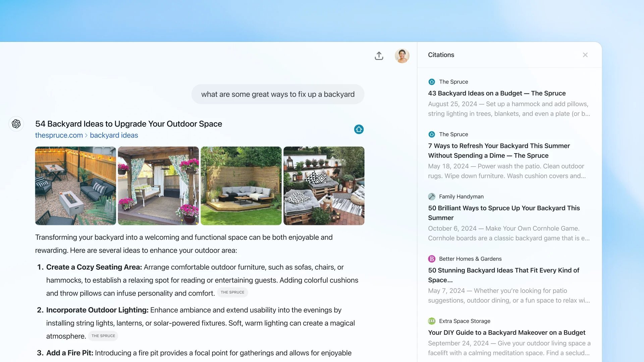Click The Spruce favicon in first citation
This screenshot has width=644, height=362.
(x=432, y=82)
